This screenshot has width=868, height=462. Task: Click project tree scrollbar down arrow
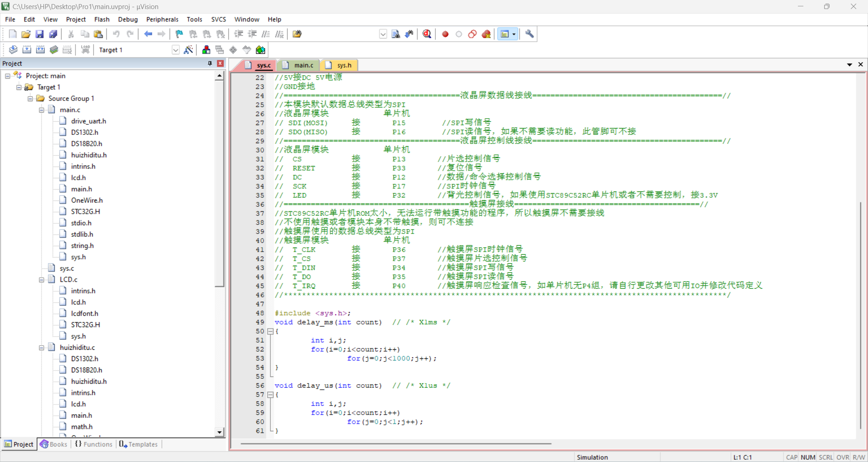[219, 432]
